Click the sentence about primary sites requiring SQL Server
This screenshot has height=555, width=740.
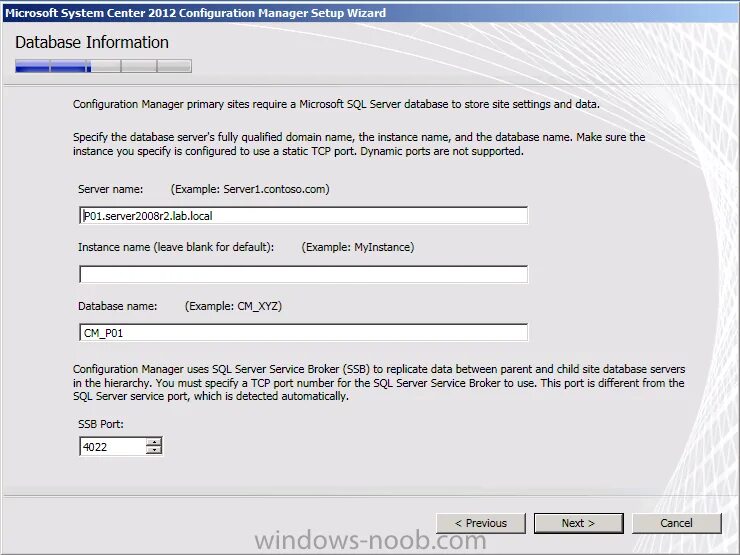pyautogui.click(x=336, y=104)
